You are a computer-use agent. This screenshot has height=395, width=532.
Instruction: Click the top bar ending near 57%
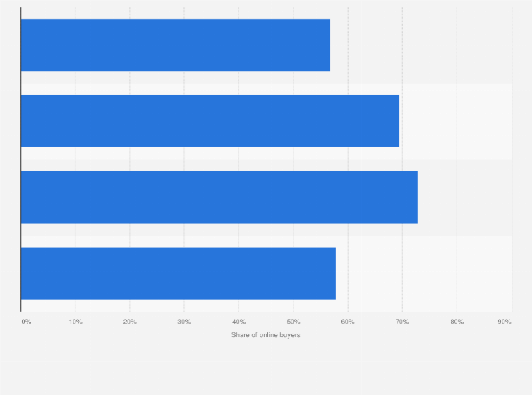pos(175,45)
